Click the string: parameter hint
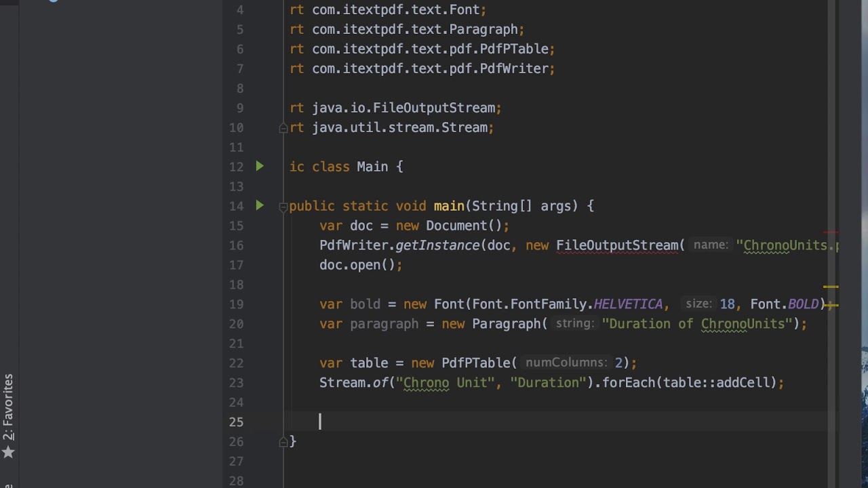Viewport: 868px width, 488px height. coord(574,324)
